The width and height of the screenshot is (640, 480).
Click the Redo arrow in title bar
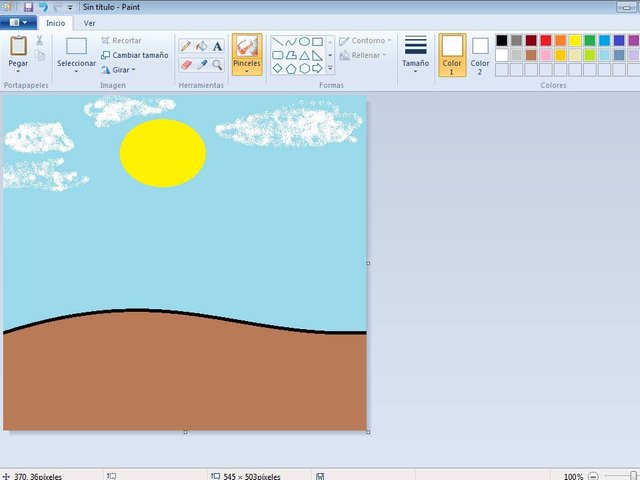click(58, 7)
